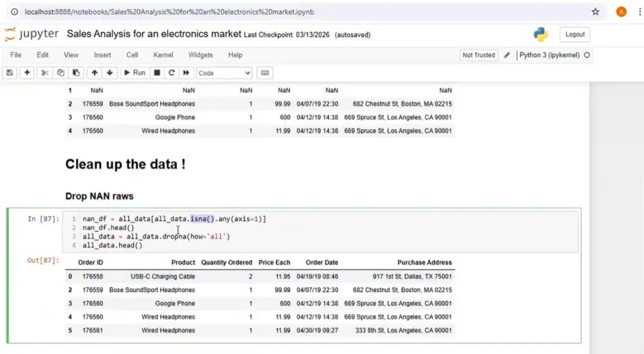Click the 'Clean up the data !' heading
Viewport: 644px width, 354px height.
pos(126,164)
